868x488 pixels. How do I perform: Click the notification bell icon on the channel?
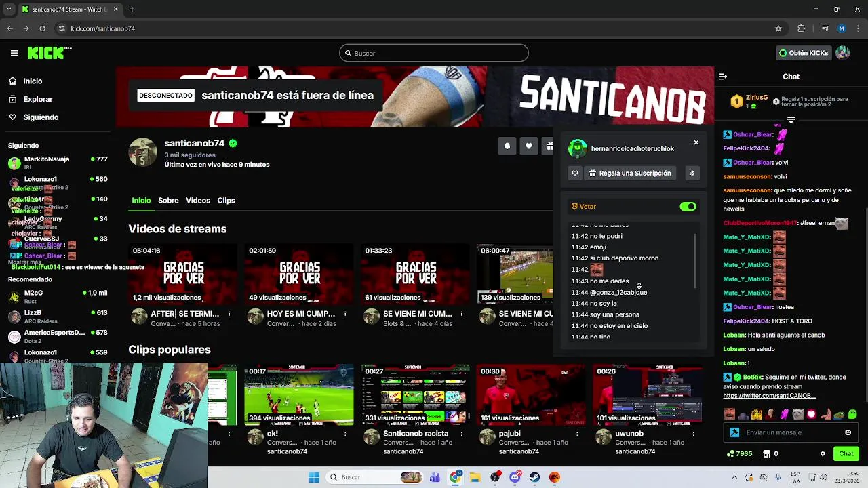pos(507,146)
